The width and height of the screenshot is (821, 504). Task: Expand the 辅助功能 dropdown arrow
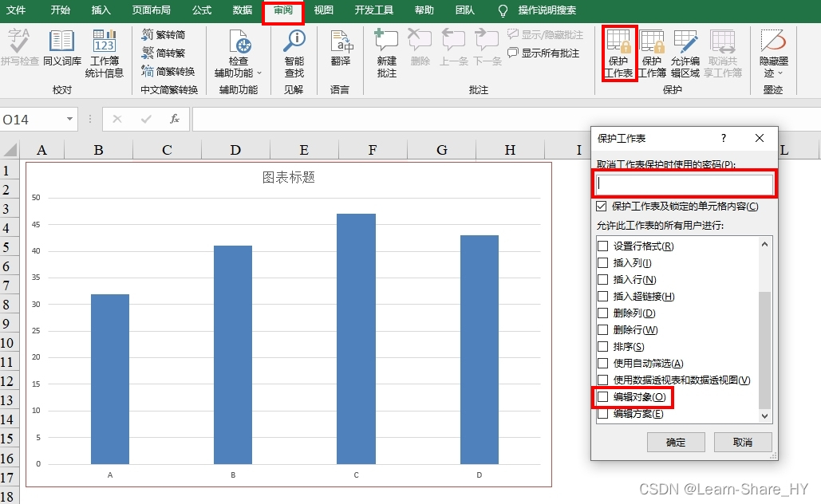point(259,73)
